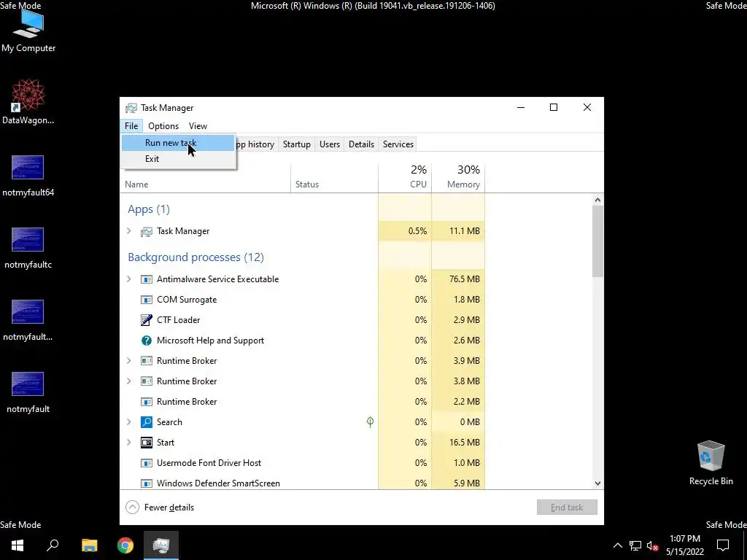Viewport: 747px width, 560px height.
Task: Expand the Task Manager app row
Action: (128, 231)
